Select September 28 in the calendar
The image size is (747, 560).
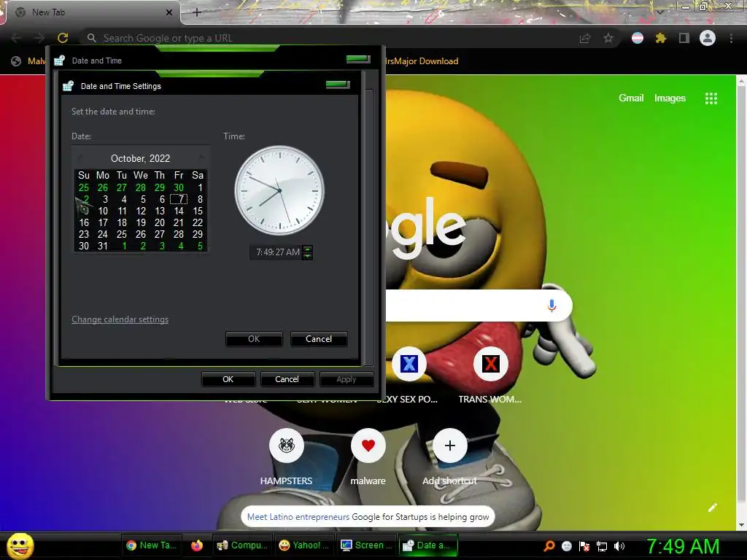[141, 187]
